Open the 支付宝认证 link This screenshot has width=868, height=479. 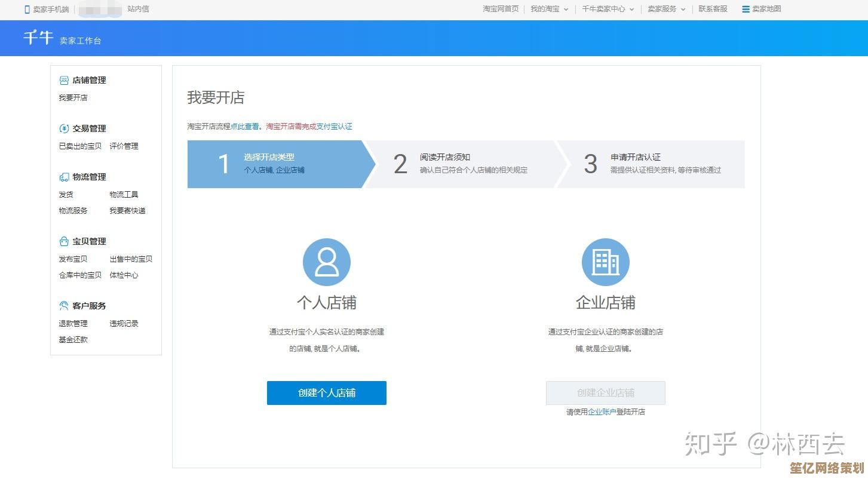pos(334,127)
